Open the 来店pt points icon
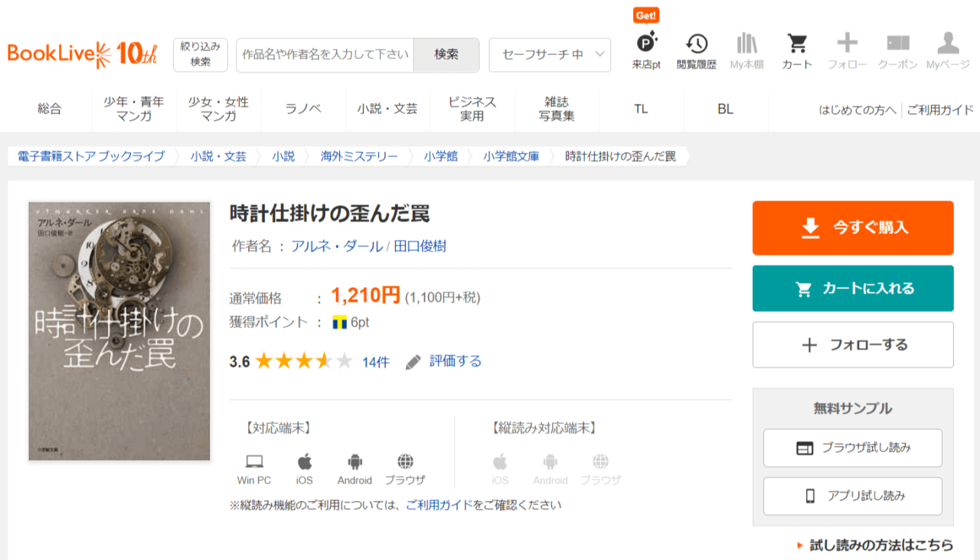980x560 pixels. 646,44
